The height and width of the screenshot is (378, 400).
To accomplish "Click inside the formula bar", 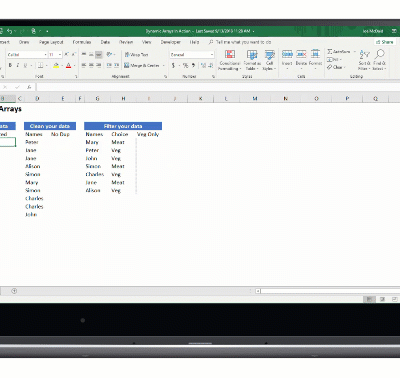I will pos(218,87).
